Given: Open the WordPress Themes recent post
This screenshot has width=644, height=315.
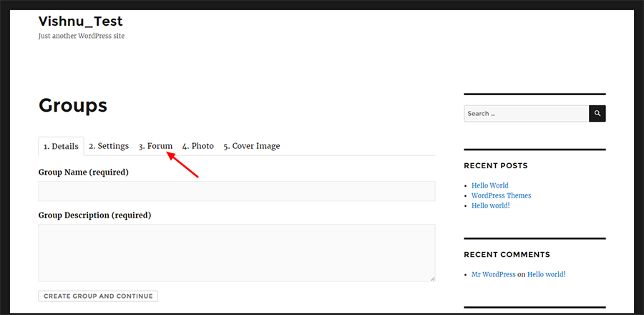Looking at the screenshot, I should point(501,195).
